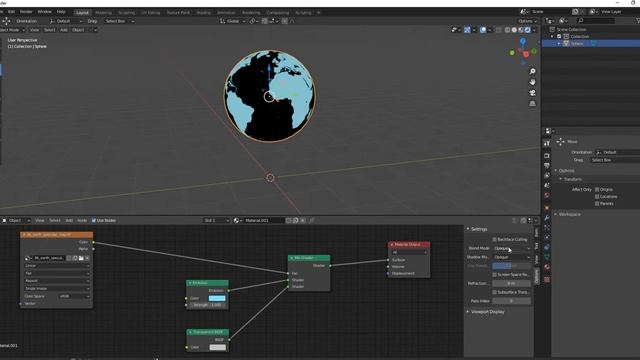
Task: Toggle Affect Only Locations checkbox
Action: (x=597, y=196)
